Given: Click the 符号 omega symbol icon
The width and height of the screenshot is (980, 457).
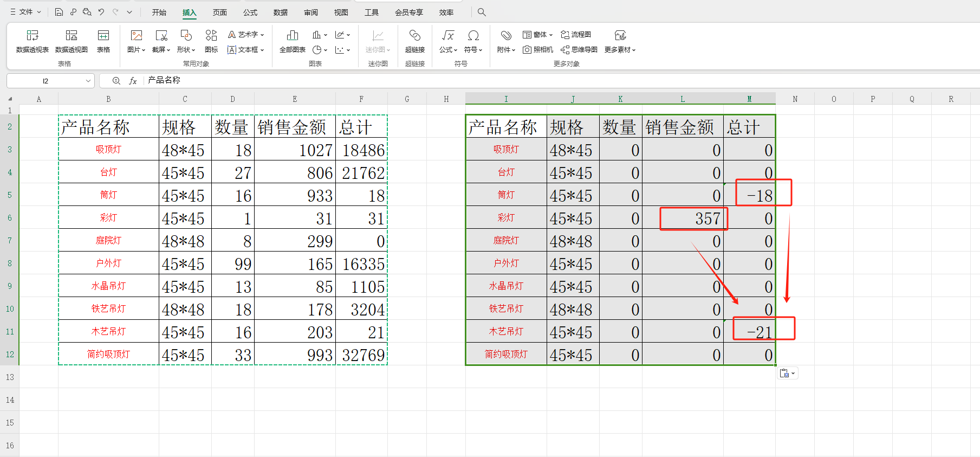Looking at the screenshot, I should click(473, 36).
